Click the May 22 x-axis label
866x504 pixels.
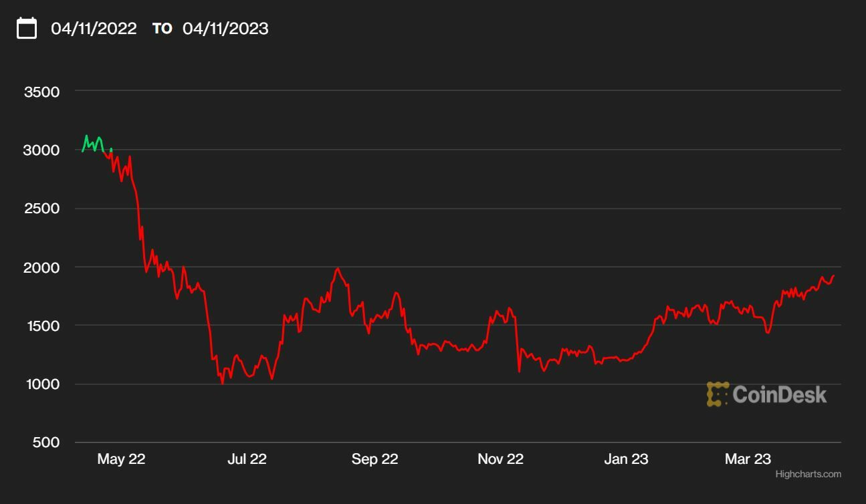pos(121,459)
